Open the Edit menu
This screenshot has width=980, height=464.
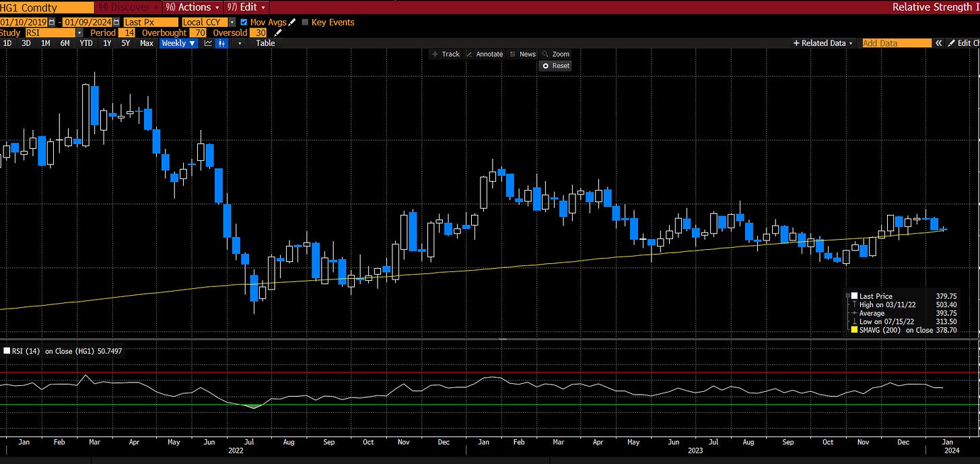click(x=246, y=7)
